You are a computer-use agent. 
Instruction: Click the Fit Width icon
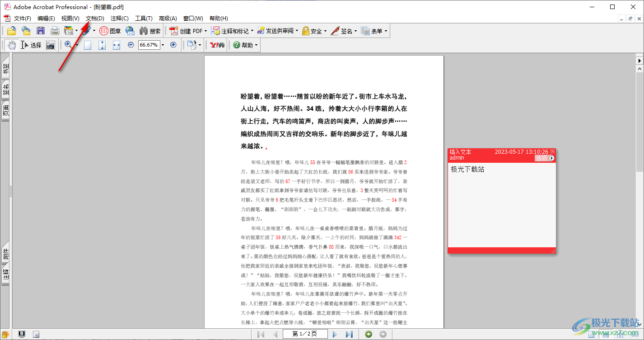(117, 45)
